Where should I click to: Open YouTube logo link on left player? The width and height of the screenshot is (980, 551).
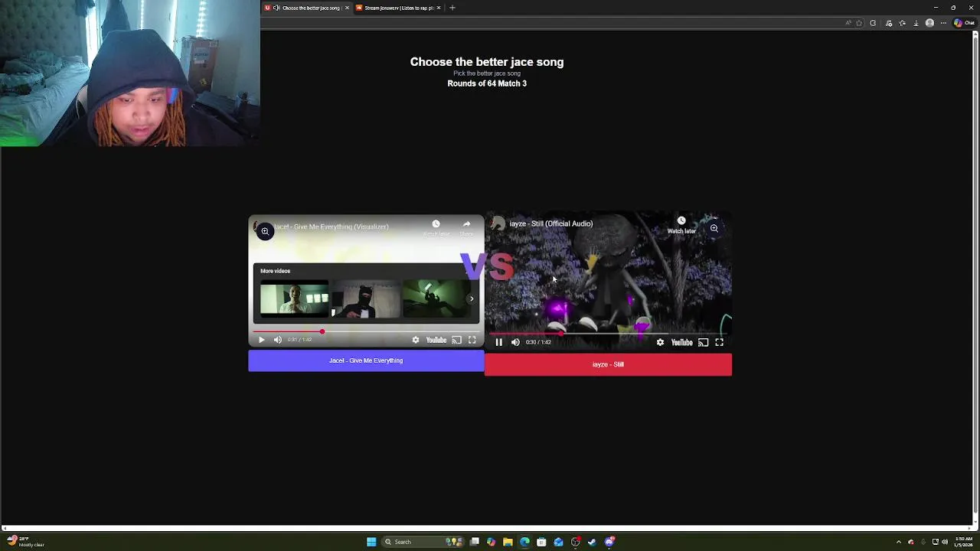coord(436,340)
